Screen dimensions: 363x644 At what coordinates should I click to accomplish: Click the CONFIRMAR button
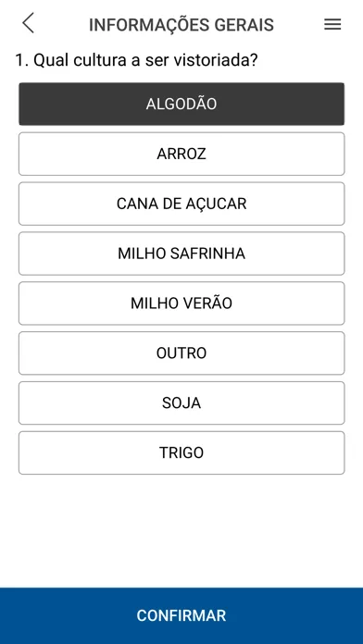[181, 615]
